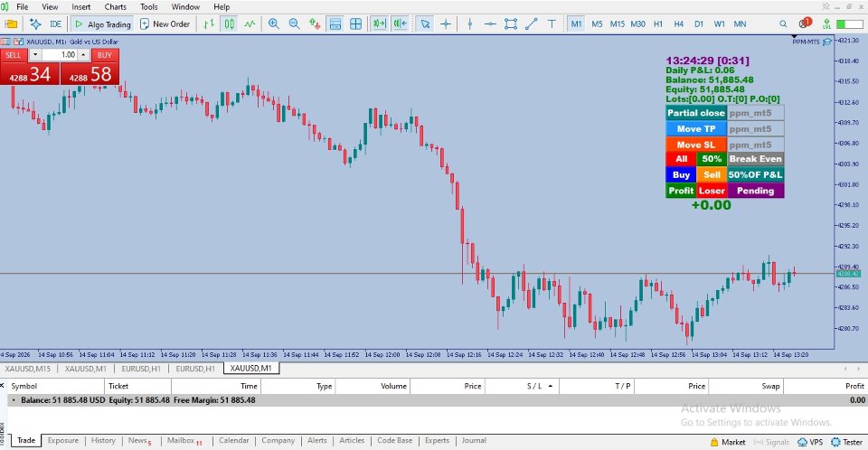This screenshot has height=450, width=868.
Task: Open Signals from bottom status bar
Action: coord(771,442)
